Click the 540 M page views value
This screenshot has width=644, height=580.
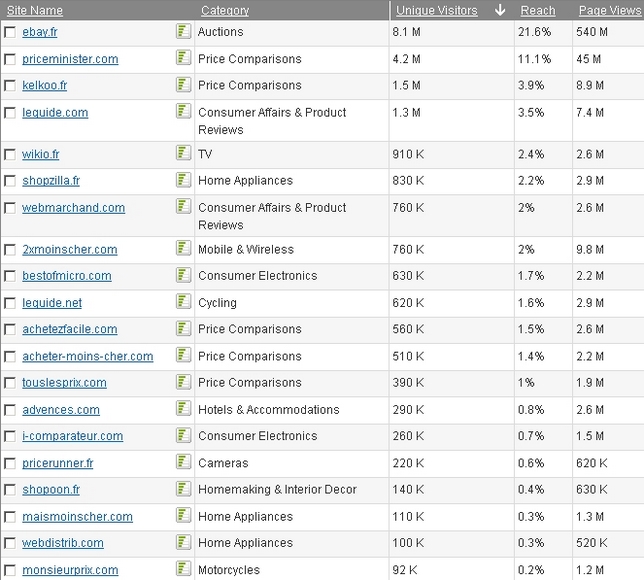591,32
